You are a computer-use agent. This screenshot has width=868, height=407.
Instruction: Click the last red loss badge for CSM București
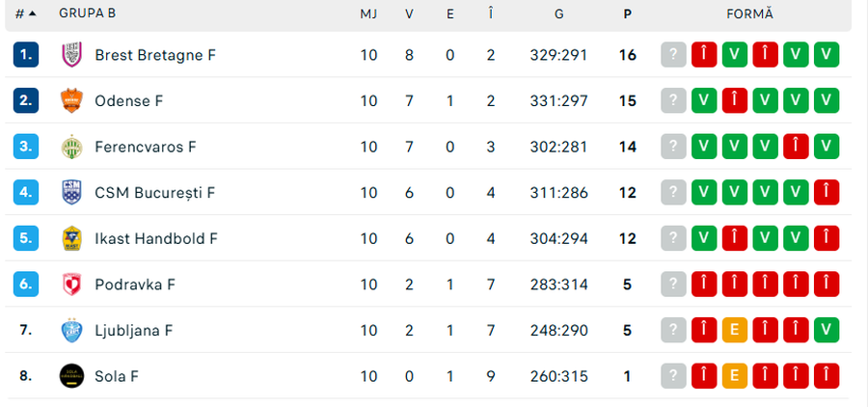pyautogui.click(x=827, y=193)
